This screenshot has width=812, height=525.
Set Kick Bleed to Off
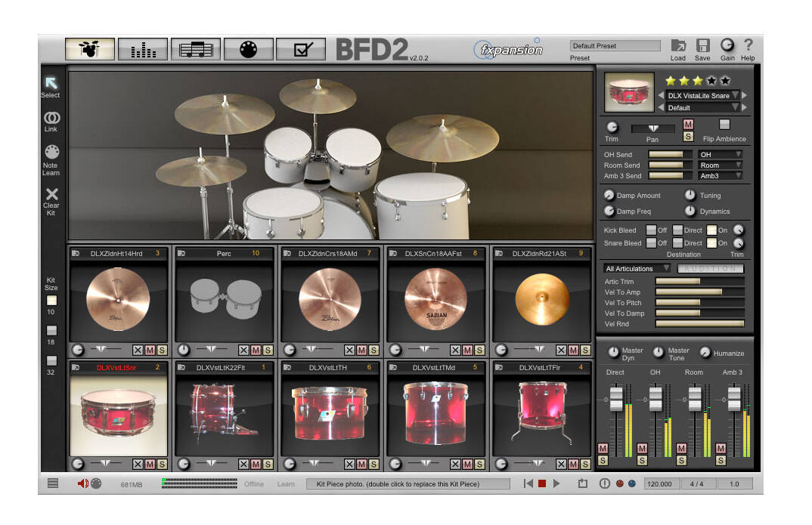(651, 230)
